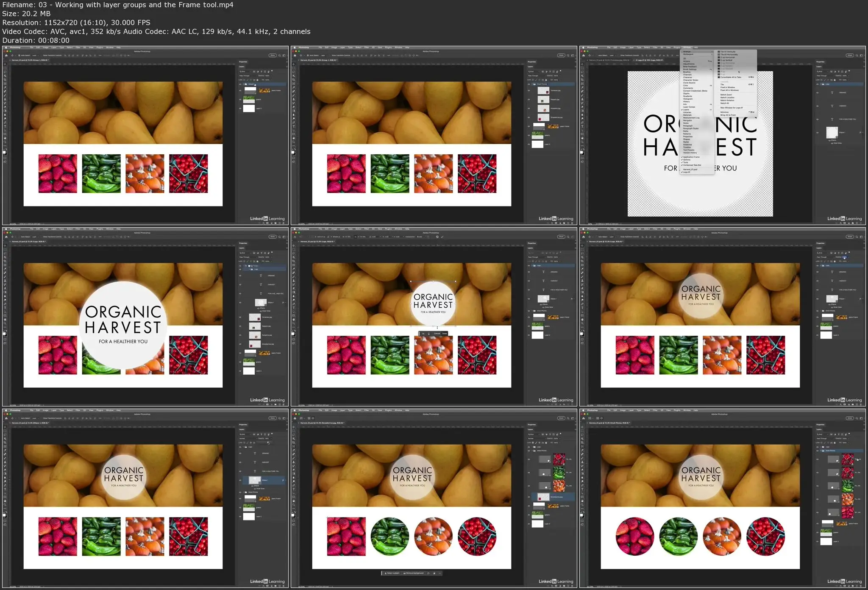
Task: Open Kind filter dropdown in Select subject frame
Action: click(x=534, y=434)
